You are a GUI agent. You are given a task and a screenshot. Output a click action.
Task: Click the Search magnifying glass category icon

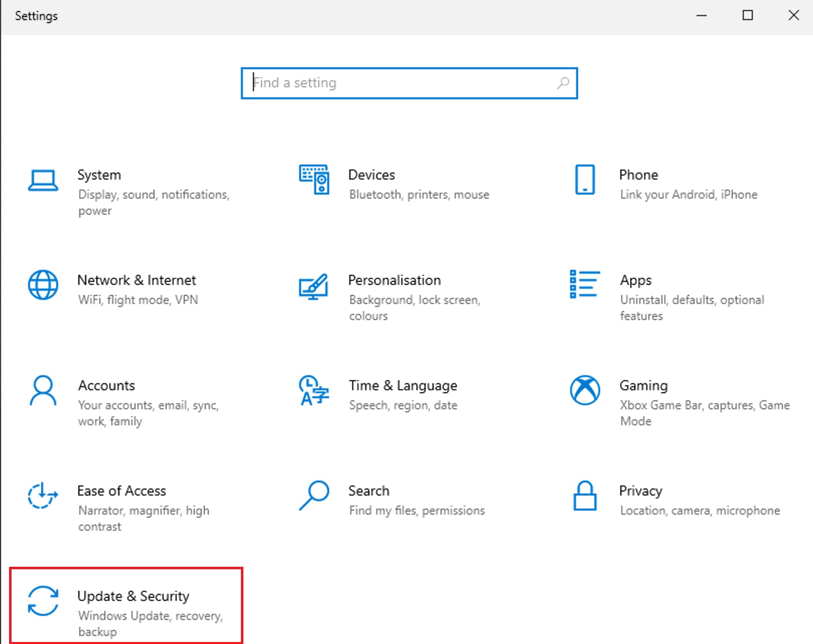tap(314, 496)
